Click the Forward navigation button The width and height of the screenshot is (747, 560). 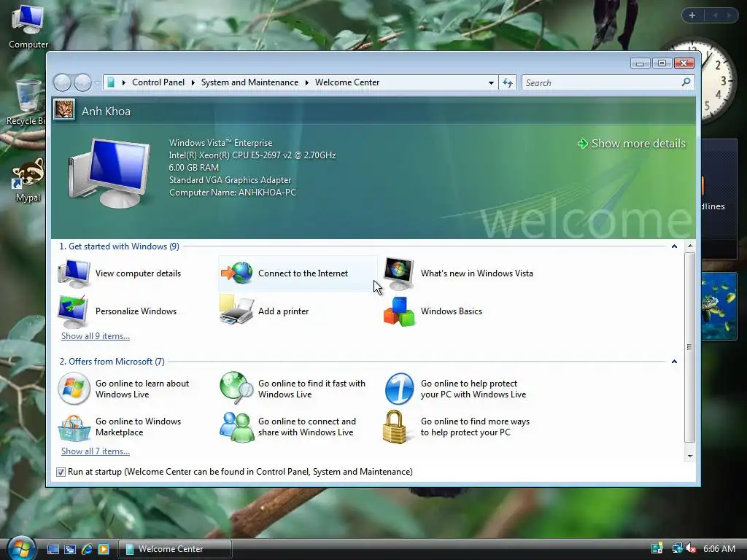pyautogui.click(x=83, y=83)
